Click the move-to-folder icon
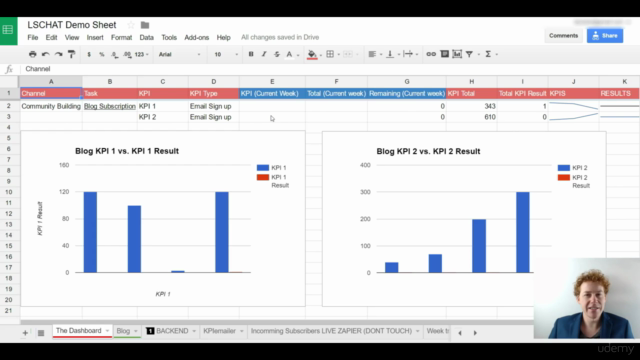 coord(145,25)
